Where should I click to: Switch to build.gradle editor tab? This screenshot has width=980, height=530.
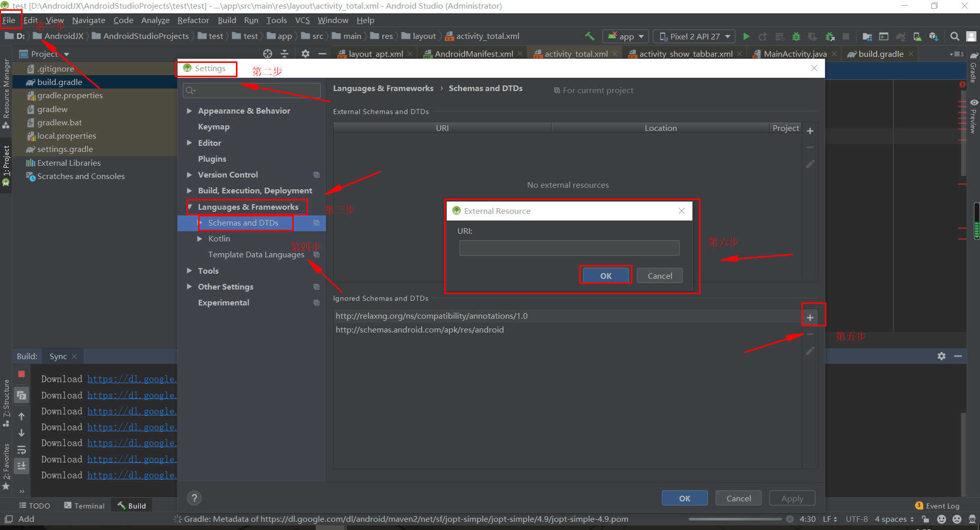[880, 54]
